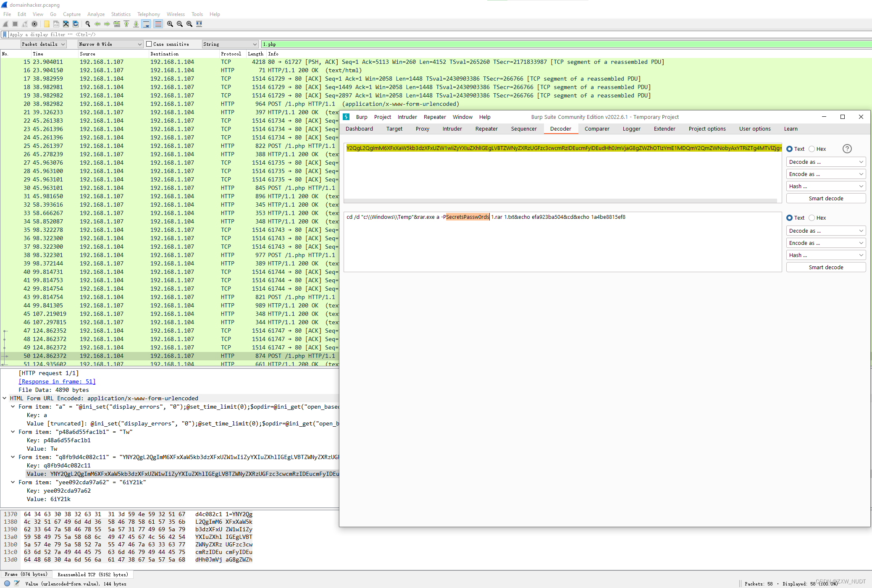Viewport: 872px width, 588px height.
Task: Select Hex radio in upper decoder pane
Action: point(812,149)
